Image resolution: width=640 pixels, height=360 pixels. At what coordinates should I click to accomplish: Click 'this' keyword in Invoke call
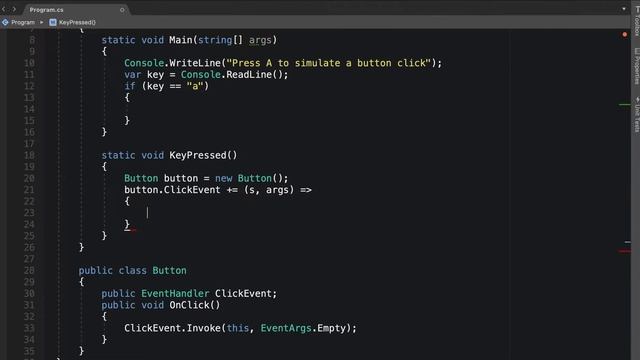pyautogui.click(x=238, y=328)
